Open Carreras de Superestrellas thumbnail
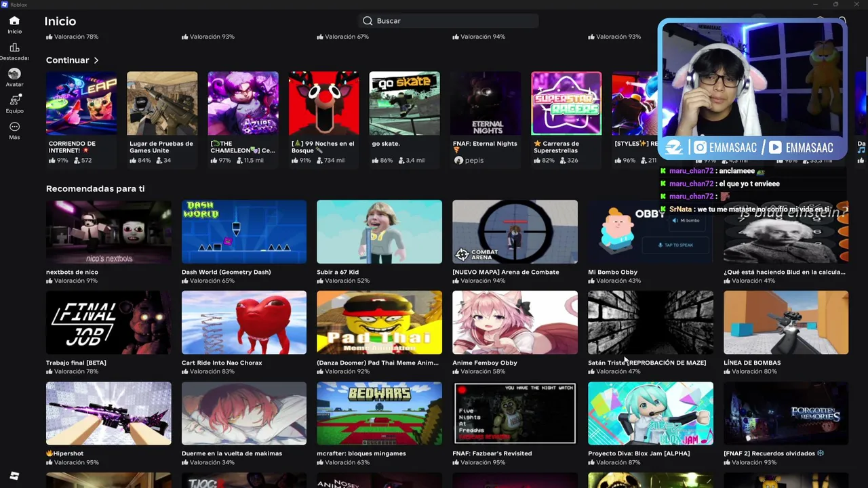This screenshot has height=488, width=868. point(566,103)
